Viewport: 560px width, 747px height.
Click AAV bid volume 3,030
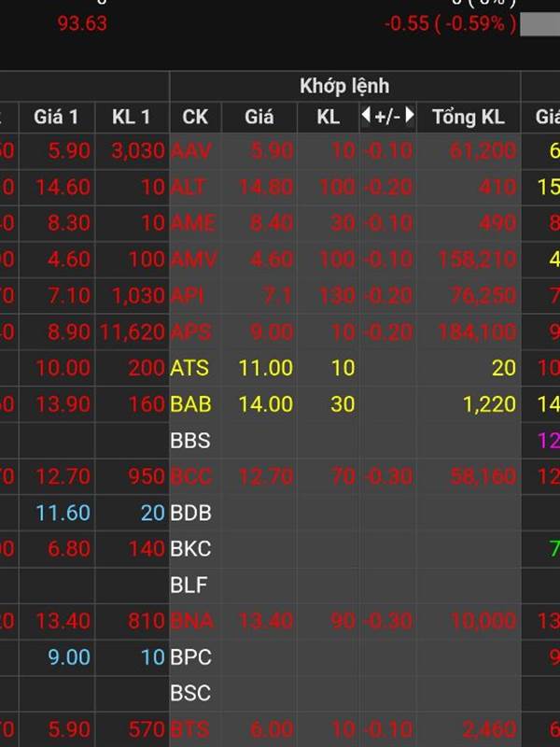pos(138,151)
